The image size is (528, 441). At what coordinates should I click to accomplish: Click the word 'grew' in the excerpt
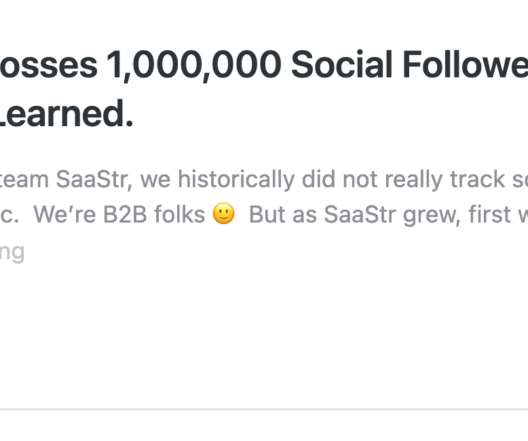tap(431, 215)
